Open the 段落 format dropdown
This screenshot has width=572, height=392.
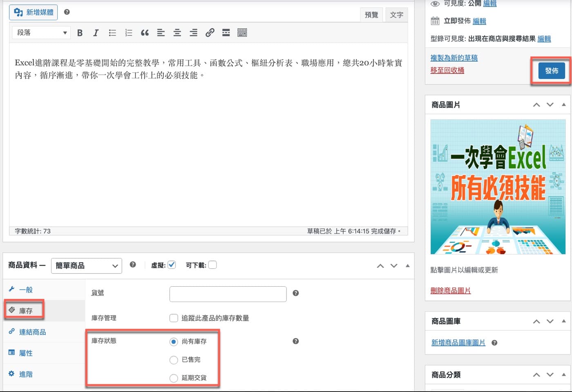pyautogui.click(x=41, y=33)
